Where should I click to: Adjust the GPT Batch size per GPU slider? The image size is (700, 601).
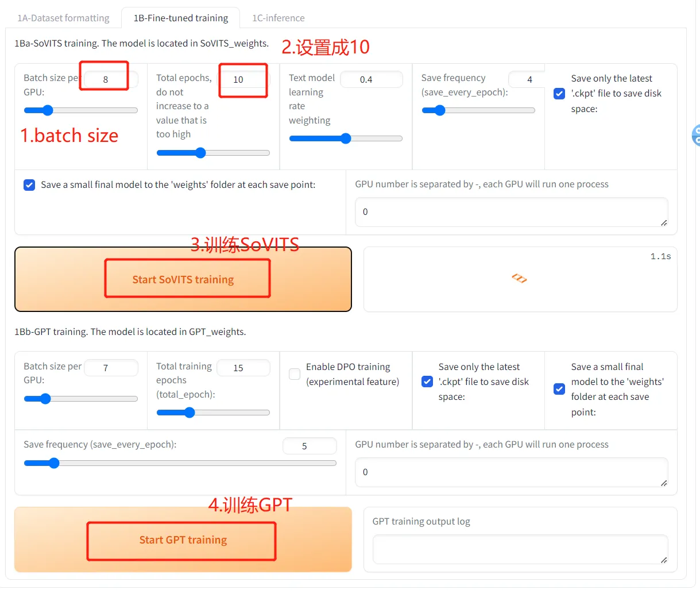[80, 399]
